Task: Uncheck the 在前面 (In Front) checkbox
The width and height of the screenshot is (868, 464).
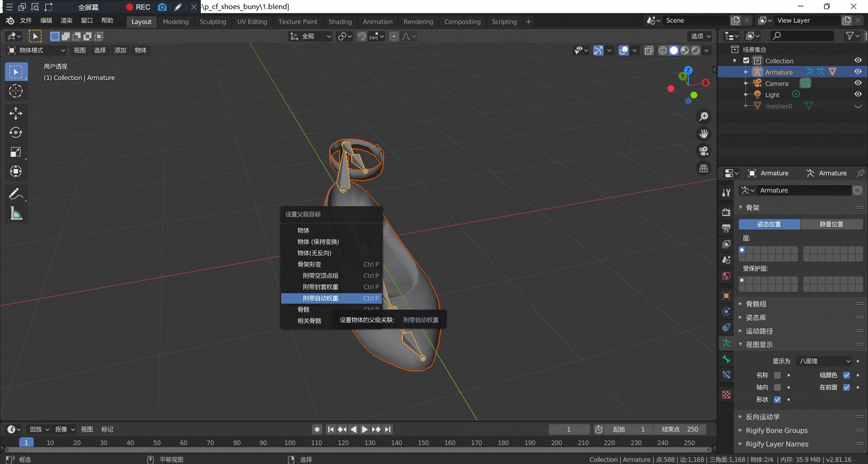Action: (847, 387)
